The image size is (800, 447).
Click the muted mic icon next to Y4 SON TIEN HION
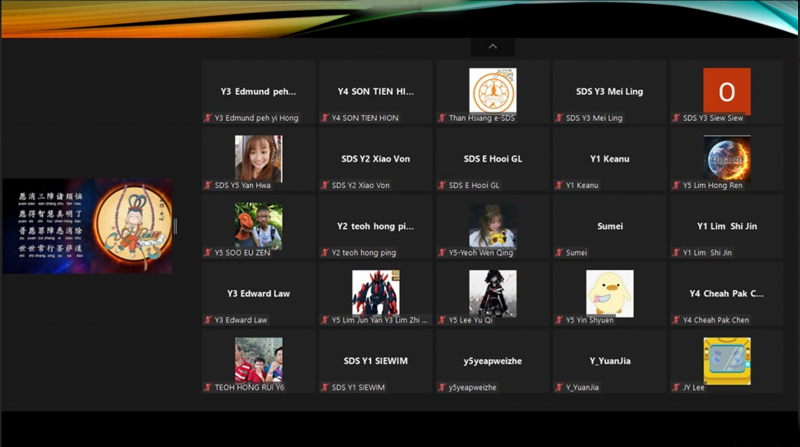point(325,118)
